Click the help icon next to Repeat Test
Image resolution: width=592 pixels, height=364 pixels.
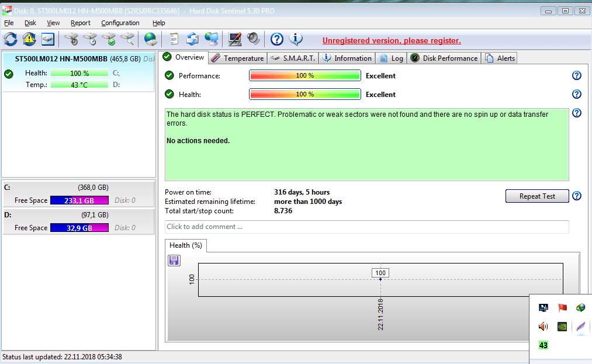click(x=577, y=196)
